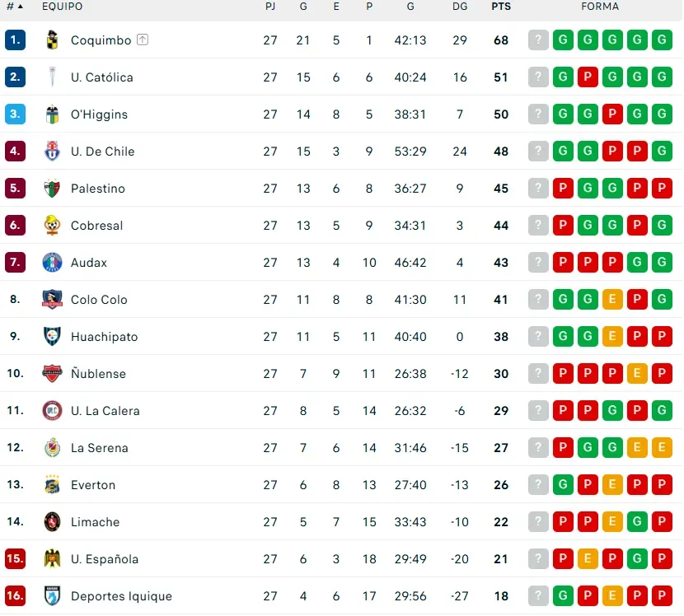Viewport: 684px width, 616px height.
Task: Click the U. Española team crest
Action: pyautogui.click(x=52, y=559)
